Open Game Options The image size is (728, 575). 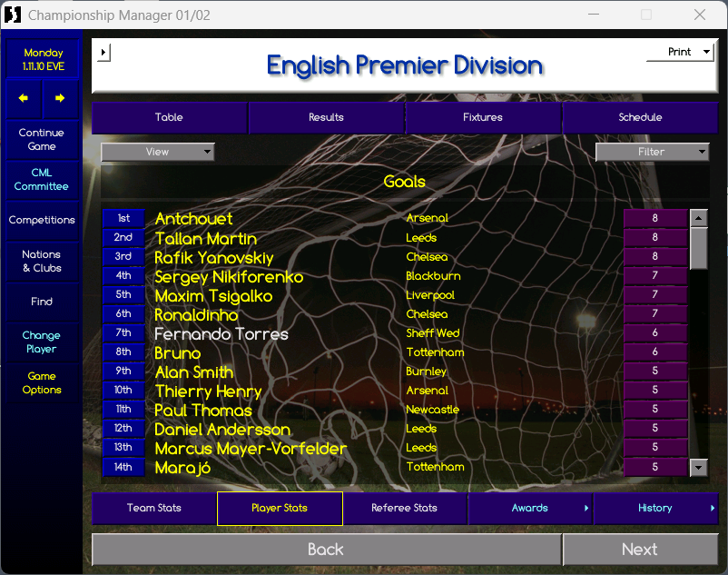coord(42,382)
